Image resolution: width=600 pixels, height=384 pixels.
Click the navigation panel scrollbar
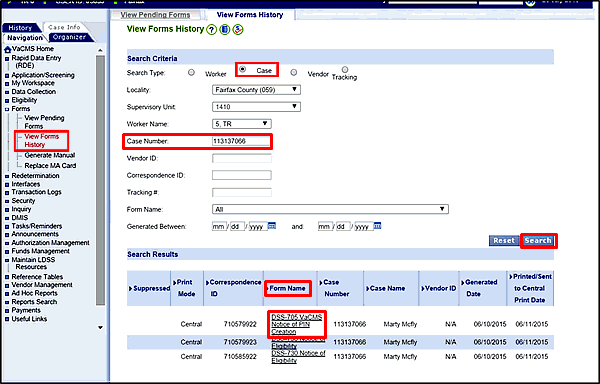pos(100,180)
